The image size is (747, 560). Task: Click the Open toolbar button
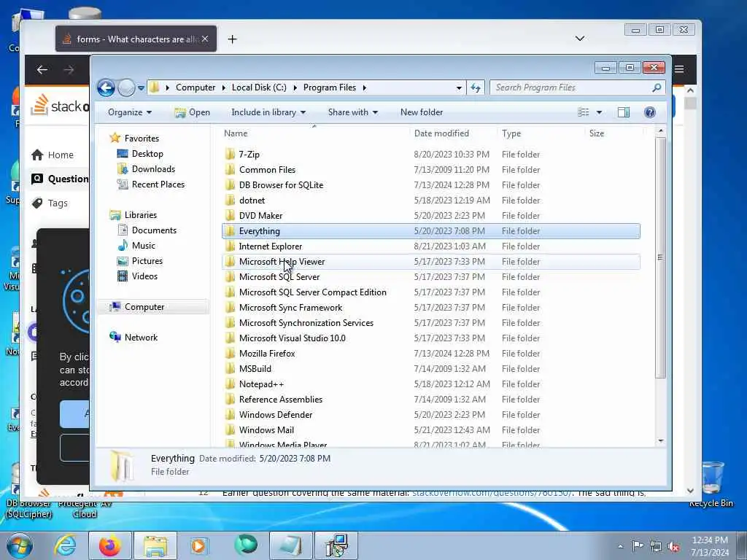pos(192,112)
